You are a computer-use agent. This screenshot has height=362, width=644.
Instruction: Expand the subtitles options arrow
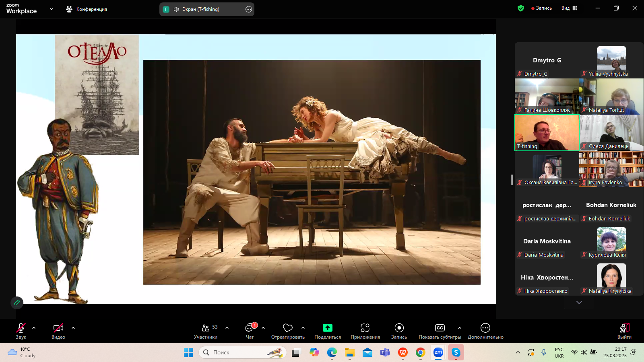(x=460, y=328)
